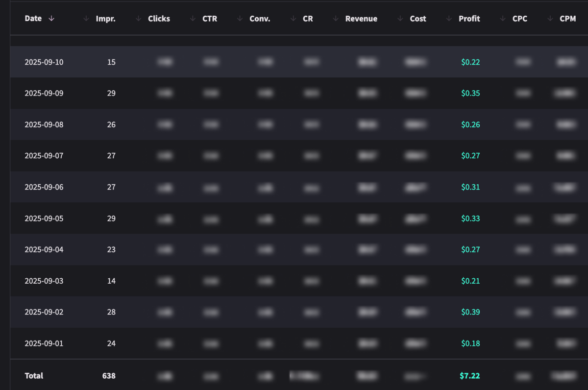This screenshot has width=588, height=390.
Task: Click the sort arrow before CPM header
Action: 550,19
